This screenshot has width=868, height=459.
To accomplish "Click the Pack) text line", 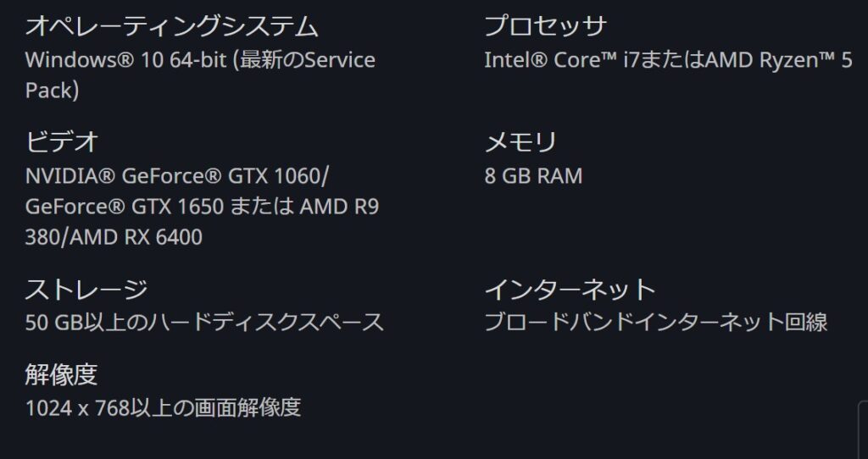I will pyautogui.click(x=52, y=91).
